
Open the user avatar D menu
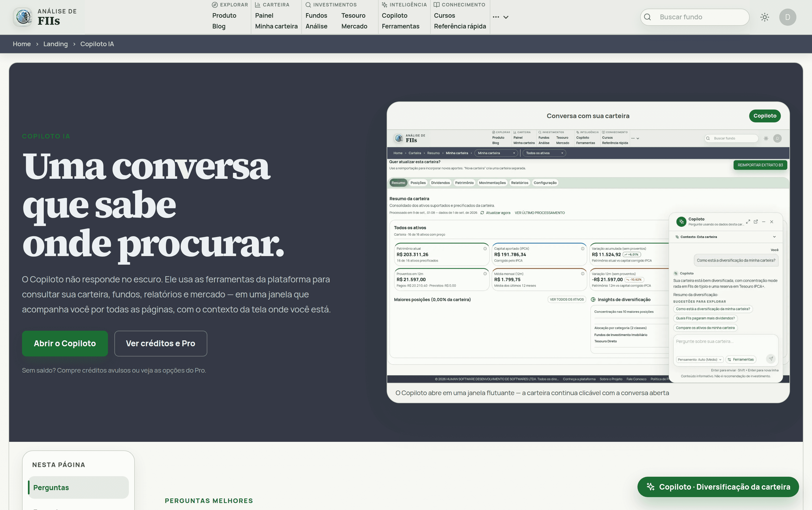788,17
